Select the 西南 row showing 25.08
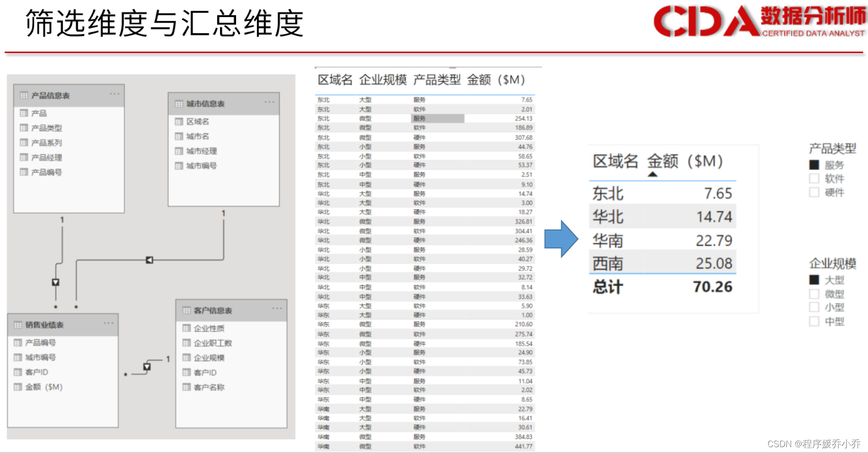Screen dimensions: 868x453 663,263
